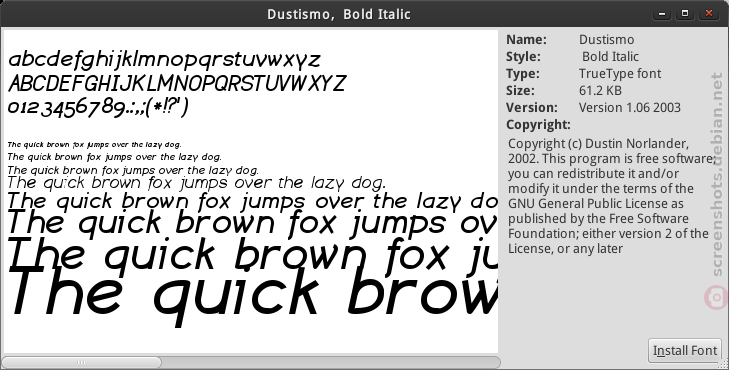
Task: Click the Dustismo font name value
Action: click(606, 40)
